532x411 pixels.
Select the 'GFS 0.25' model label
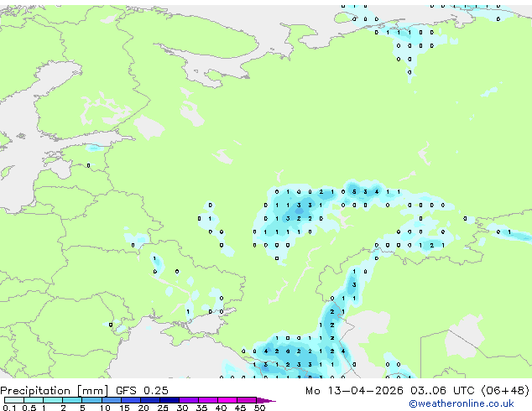142,391
